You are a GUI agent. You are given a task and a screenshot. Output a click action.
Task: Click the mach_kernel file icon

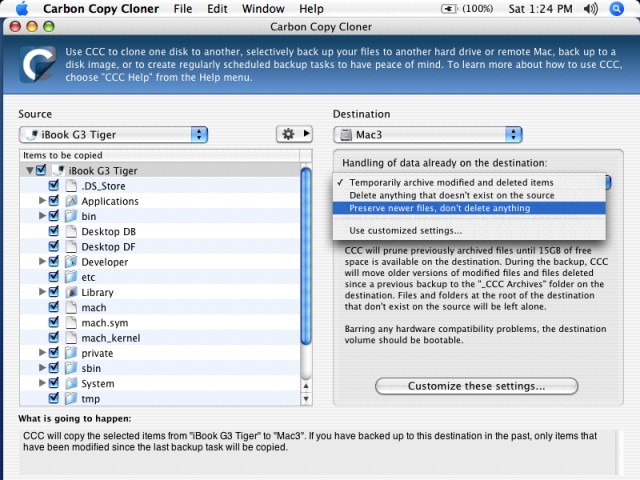pos(71,338)
